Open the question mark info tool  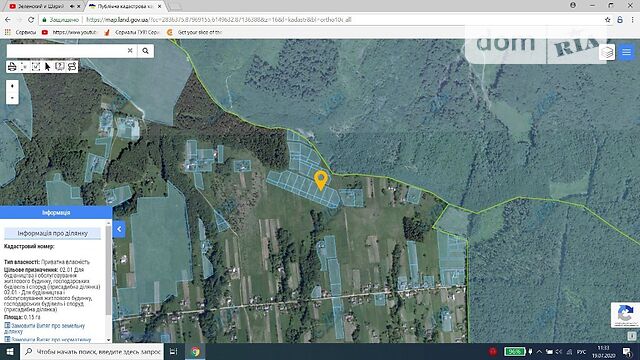[60, 67]
